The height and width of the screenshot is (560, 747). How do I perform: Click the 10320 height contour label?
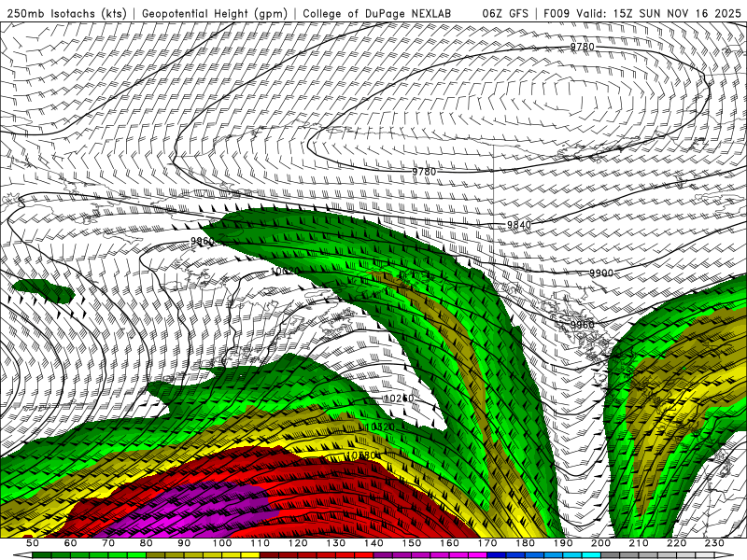(x=380, y=427)
